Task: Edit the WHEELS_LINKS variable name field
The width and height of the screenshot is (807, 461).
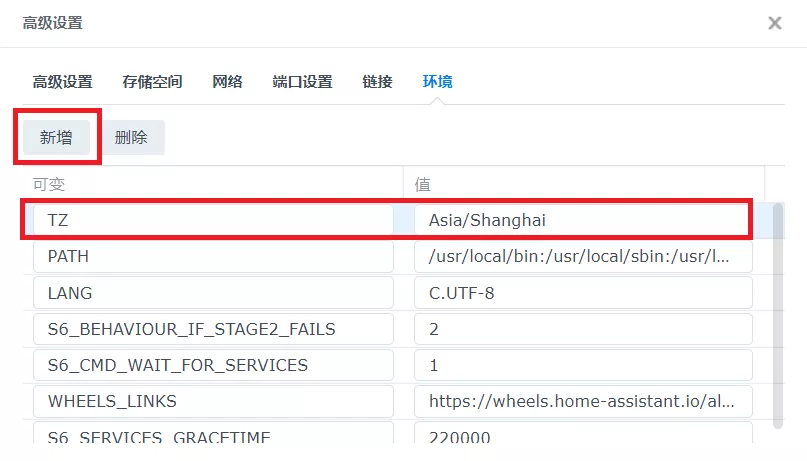Action: pyautogui.click(x=214, y=401)
